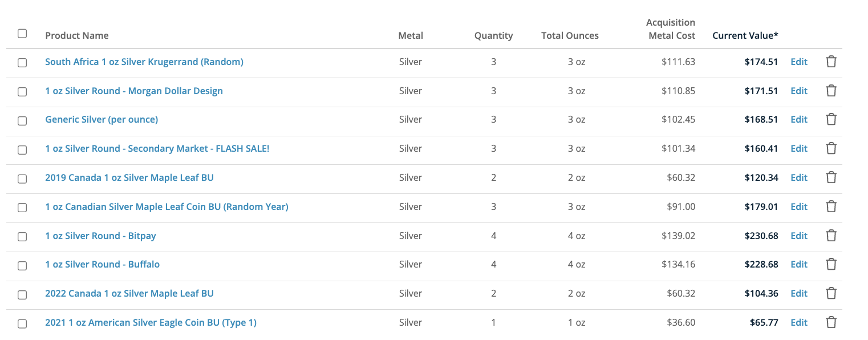
Task: Trash the 2019 Canada Silver Maple Leaf
Action: 831,177
